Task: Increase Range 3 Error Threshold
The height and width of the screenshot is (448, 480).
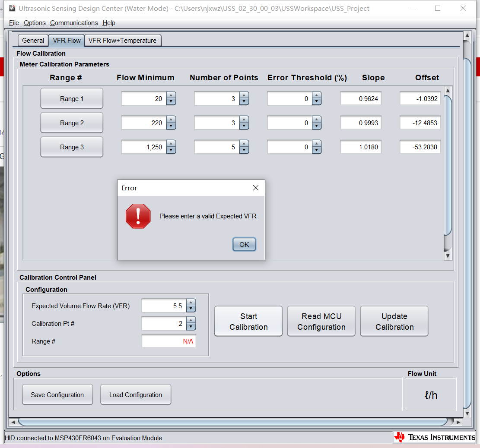Action: coord(317,143)
